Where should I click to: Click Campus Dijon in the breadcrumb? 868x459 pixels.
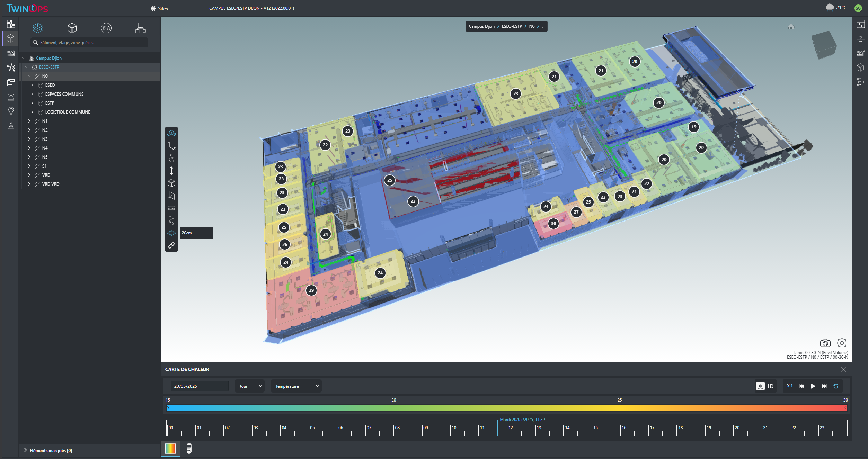tap(481, 26)
